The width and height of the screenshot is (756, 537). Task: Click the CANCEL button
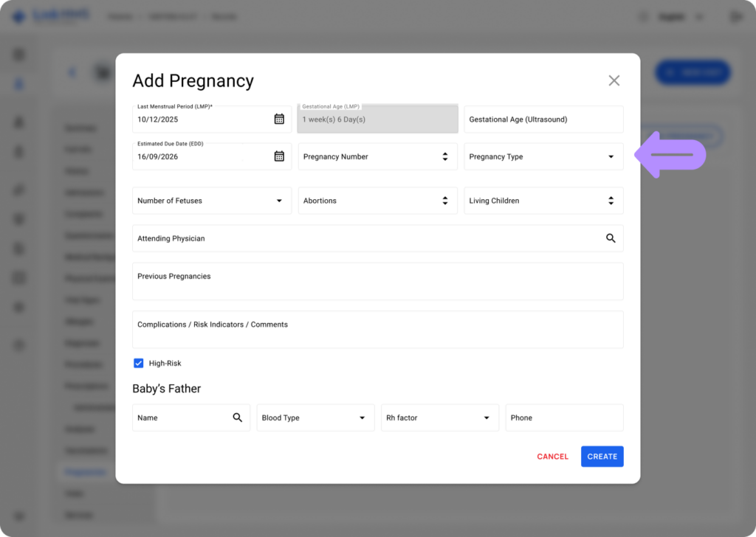coord(552,456)
